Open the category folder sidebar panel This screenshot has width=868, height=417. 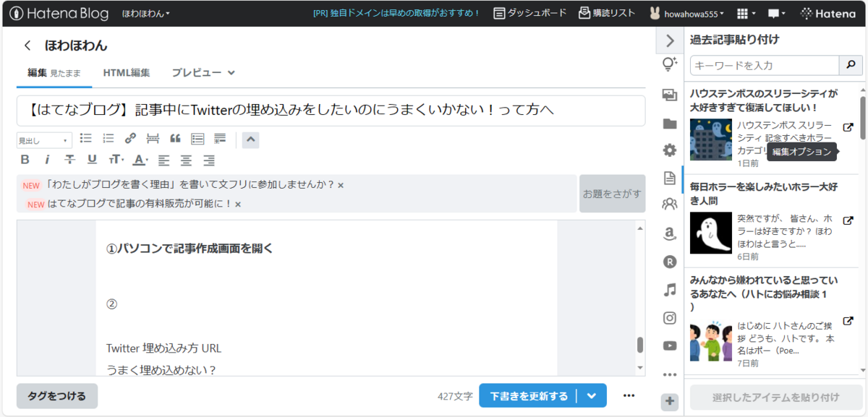click(x=670, y=124)
